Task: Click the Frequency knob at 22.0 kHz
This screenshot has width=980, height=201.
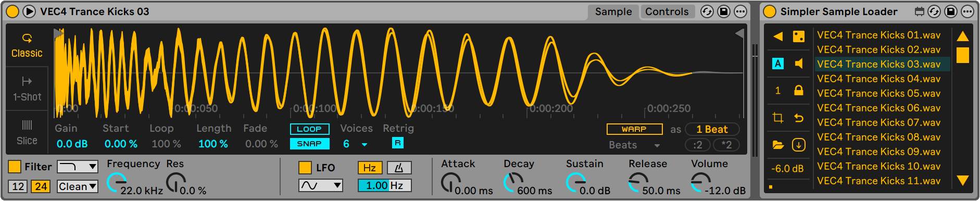Action: (x=117, y=183)
